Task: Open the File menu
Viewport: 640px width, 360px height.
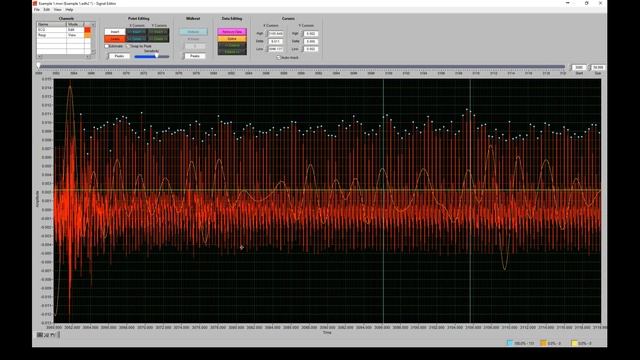Action: [37, 9]
